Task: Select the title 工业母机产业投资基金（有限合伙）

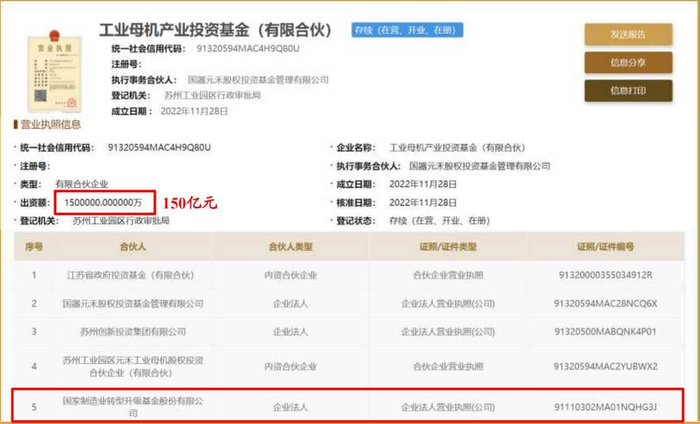Action: 216,30
